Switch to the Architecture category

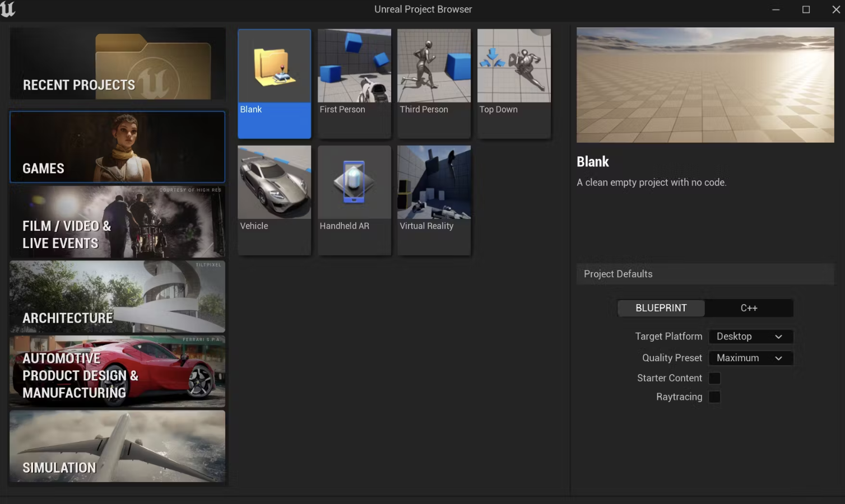[x=118, y=297]
